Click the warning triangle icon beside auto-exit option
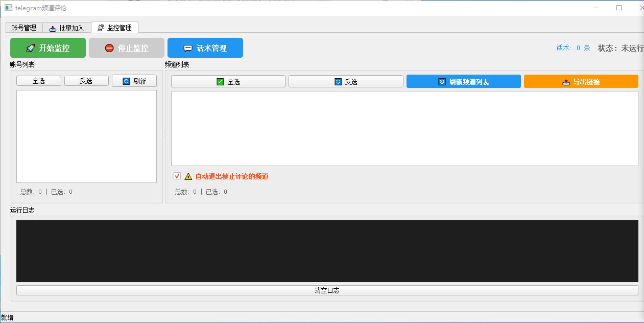Screen dimensions: 644x323 188,176
